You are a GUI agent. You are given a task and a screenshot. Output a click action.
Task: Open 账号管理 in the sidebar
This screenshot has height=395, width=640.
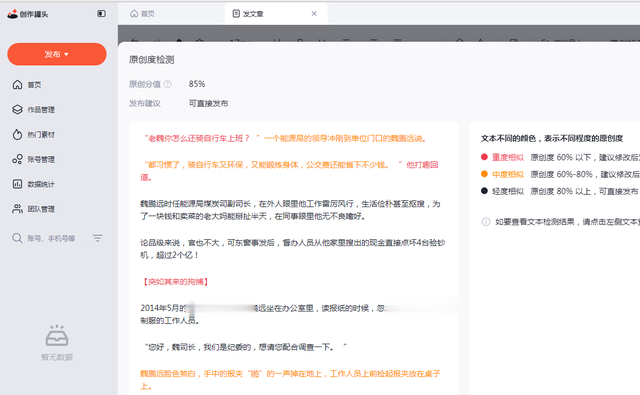pyautogui.click(x=41, y=160)
